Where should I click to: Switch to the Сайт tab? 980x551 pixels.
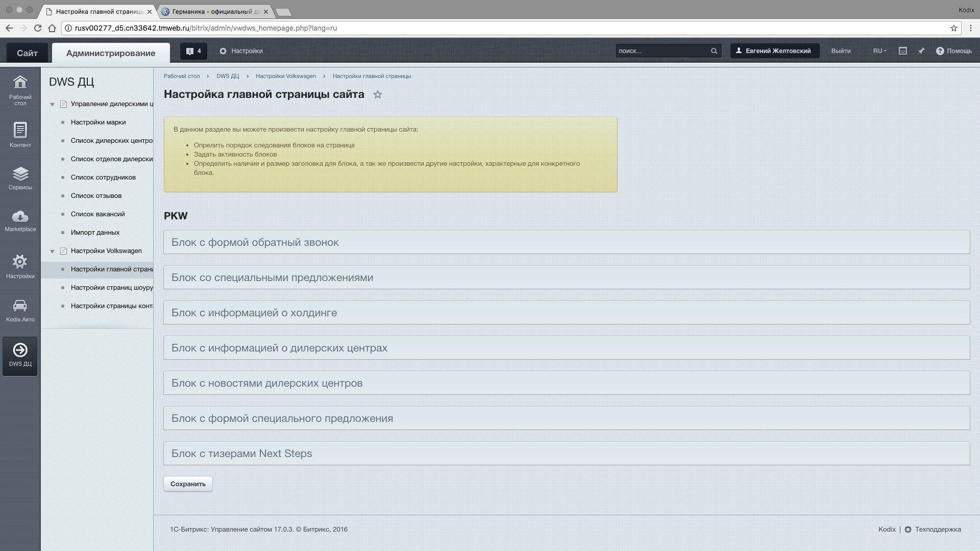tap(27, 53)
